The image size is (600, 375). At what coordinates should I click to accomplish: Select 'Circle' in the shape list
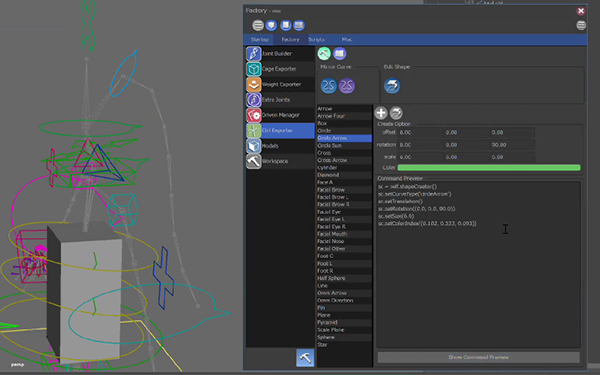[x=344, y=130]
